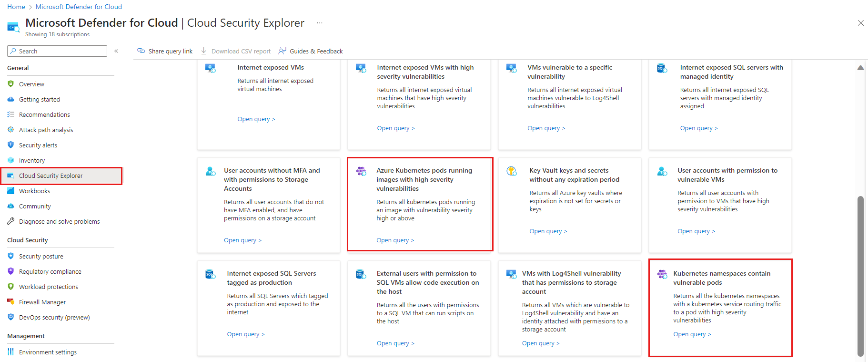This screenshot has height=362, width=868.
Task: Open query for Kubernetes namespaces vulnerable pods
Action: 692,334
